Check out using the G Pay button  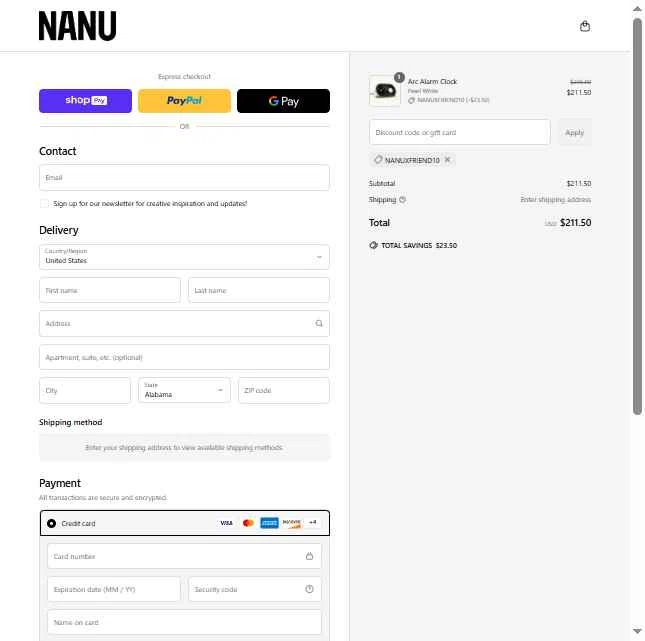click(283, 101)
